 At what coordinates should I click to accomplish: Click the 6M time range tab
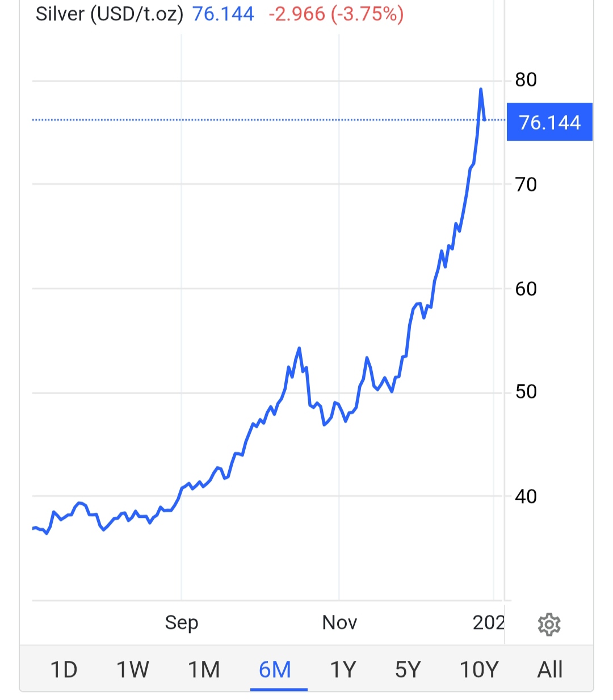pos(275,670)
